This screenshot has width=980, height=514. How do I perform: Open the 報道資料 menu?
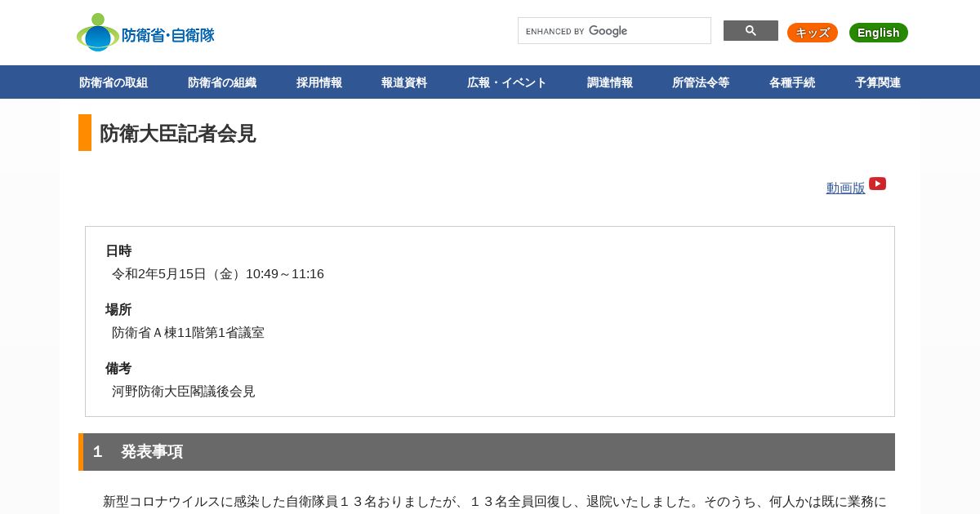(404, 82)
